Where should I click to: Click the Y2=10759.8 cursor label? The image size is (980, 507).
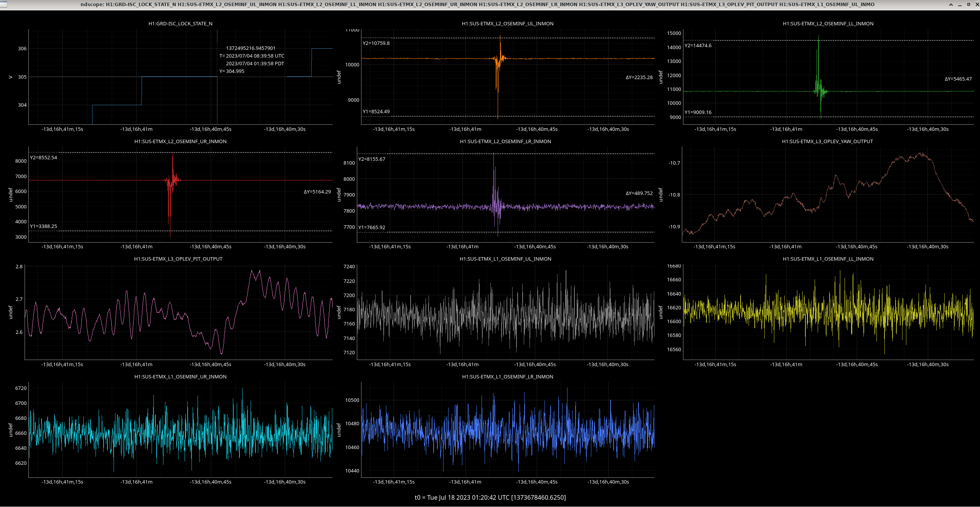point(376,43)
